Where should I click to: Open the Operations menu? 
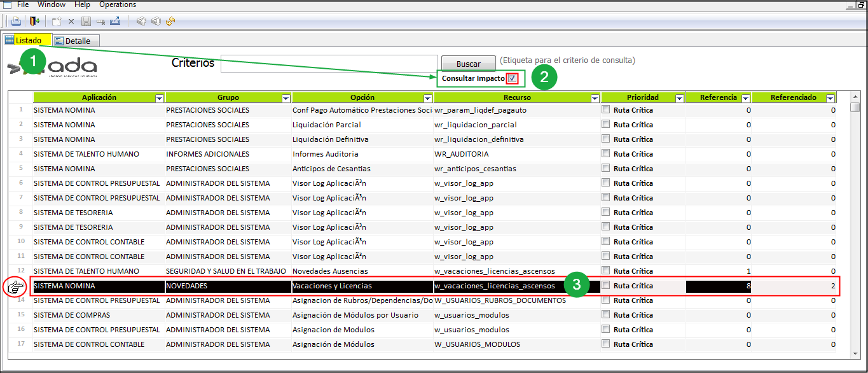coord(118,4)
